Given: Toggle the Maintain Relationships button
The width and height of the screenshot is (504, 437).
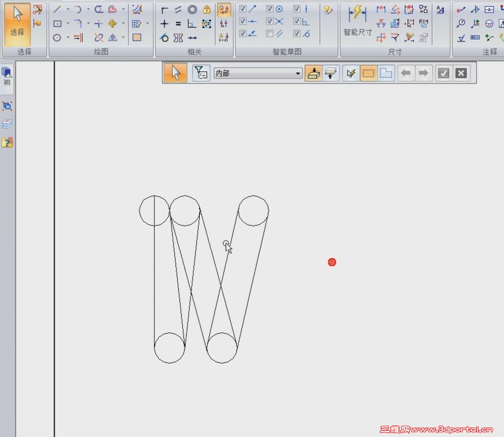Looking at the screenshot, I should (224, 10).
